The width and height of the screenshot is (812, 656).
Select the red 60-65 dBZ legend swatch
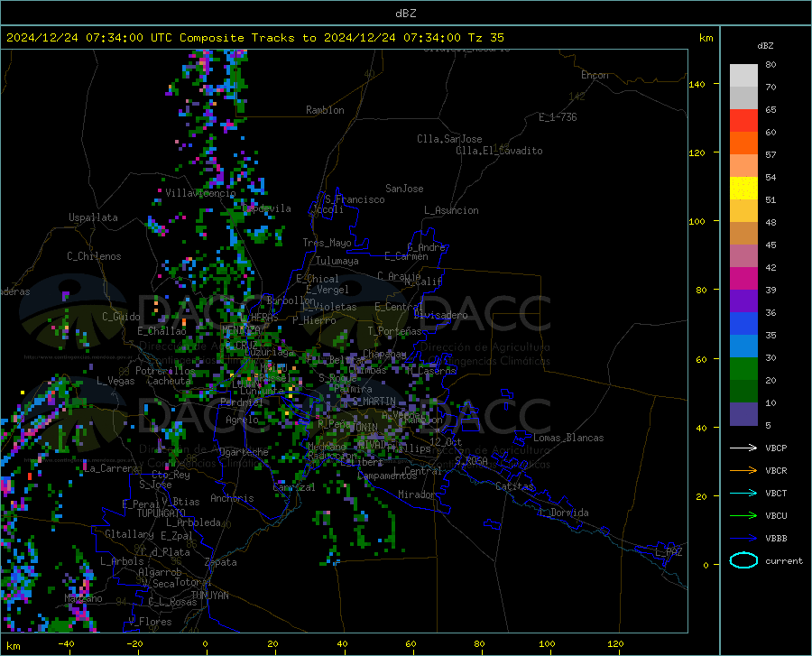[x=743, y=121]
